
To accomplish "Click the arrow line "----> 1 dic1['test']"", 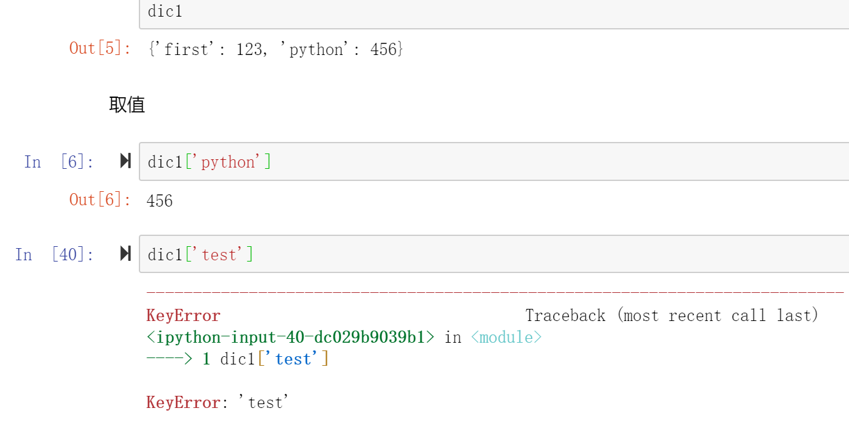I will (237, 358).
